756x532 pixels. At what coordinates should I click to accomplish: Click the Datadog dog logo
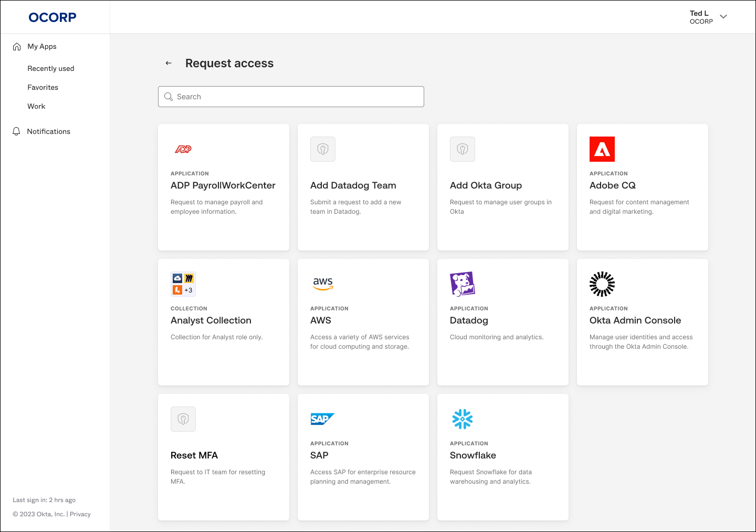click(x=463, y=284)
